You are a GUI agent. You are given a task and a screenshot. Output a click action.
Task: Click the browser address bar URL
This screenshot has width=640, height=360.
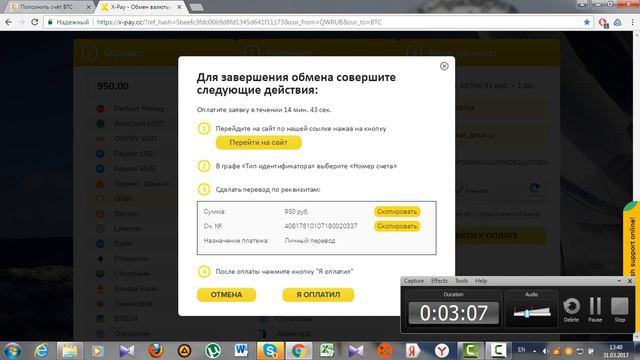pos(239,22)
